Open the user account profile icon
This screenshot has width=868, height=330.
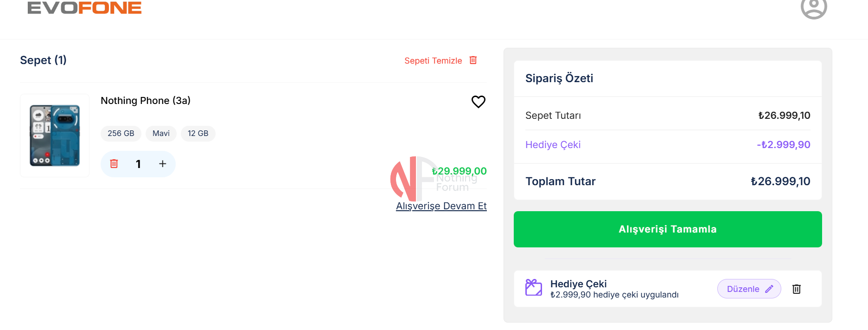coord(814,7)
